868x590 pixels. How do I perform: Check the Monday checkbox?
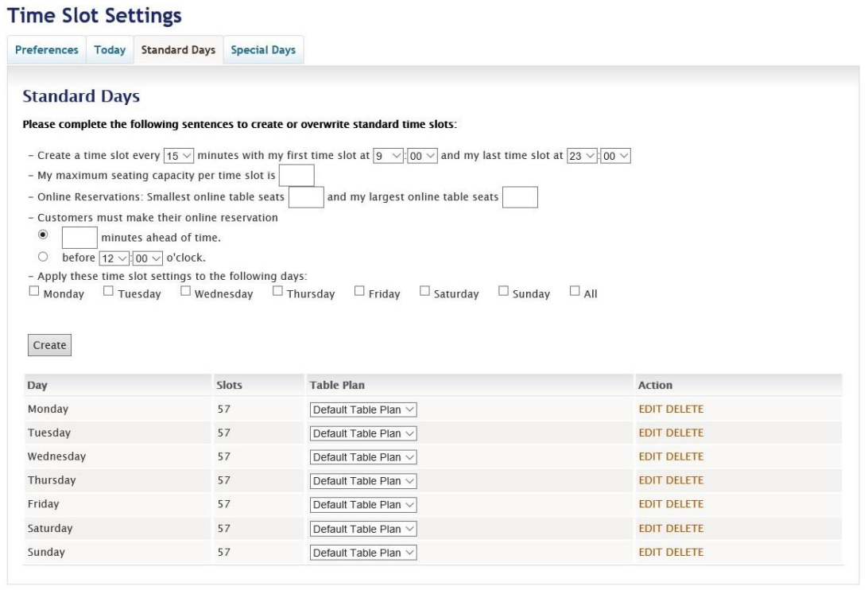(33, 292)
